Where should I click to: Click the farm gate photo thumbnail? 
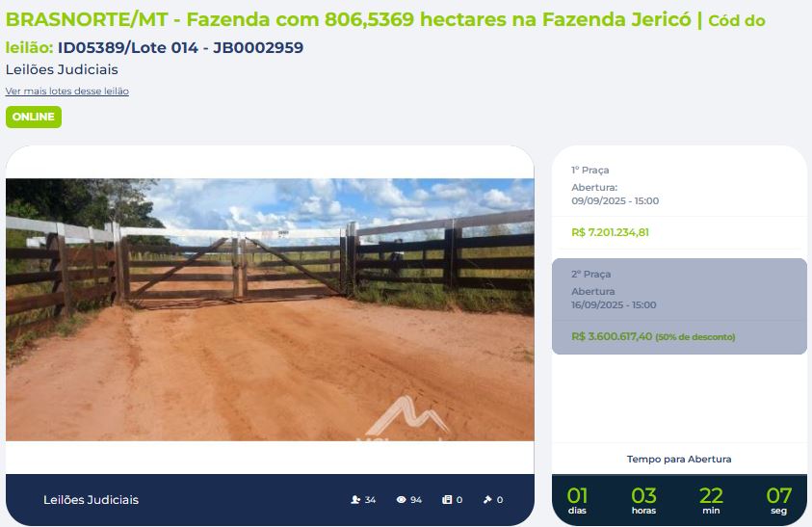tap(270, 310)
